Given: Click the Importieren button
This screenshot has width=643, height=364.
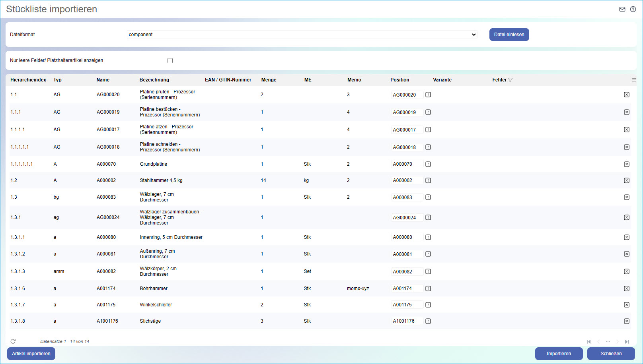Looking at the screenshot, I should point(559,354).
